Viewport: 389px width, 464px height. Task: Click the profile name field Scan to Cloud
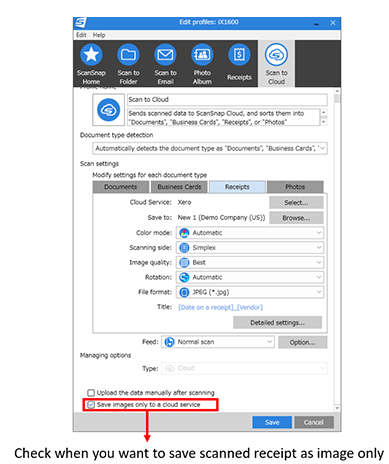click(227, 100)
